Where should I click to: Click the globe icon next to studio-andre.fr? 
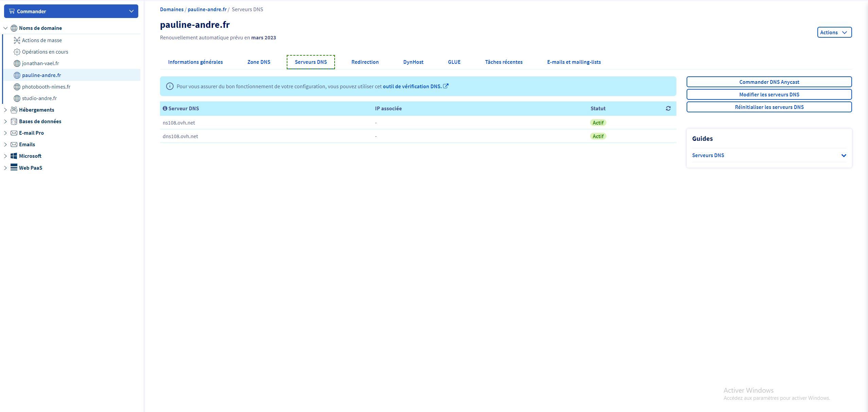click(17, 98)
